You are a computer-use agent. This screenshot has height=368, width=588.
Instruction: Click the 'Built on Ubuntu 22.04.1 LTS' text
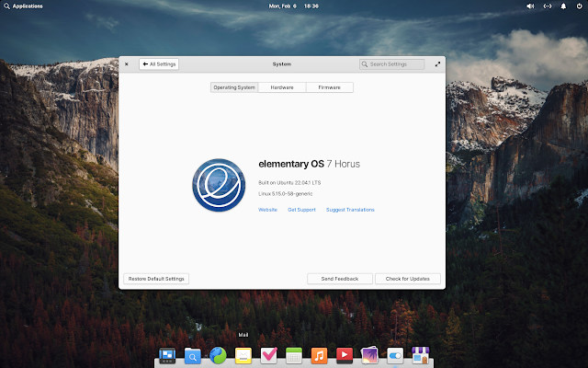pos(289,183)
